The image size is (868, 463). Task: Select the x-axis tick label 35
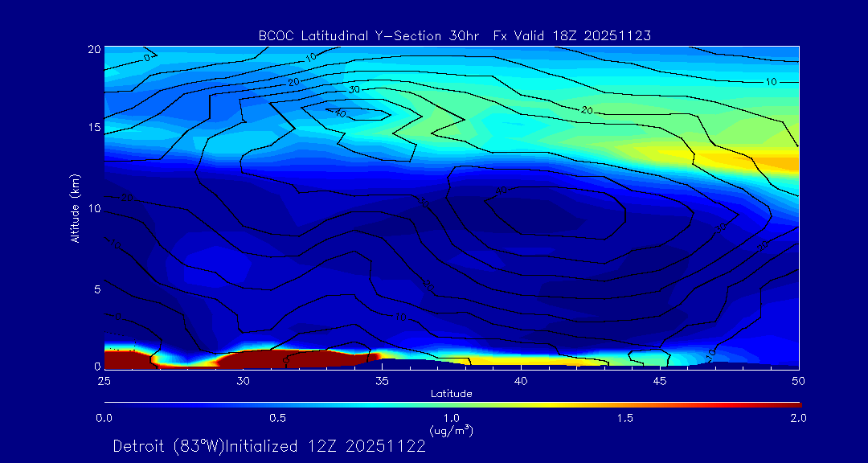click(382, 379)
